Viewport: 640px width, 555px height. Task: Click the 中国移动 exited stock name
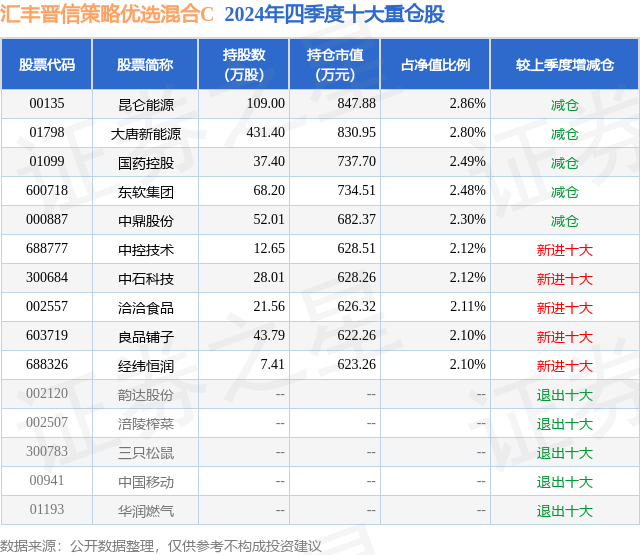click(146, 482)
